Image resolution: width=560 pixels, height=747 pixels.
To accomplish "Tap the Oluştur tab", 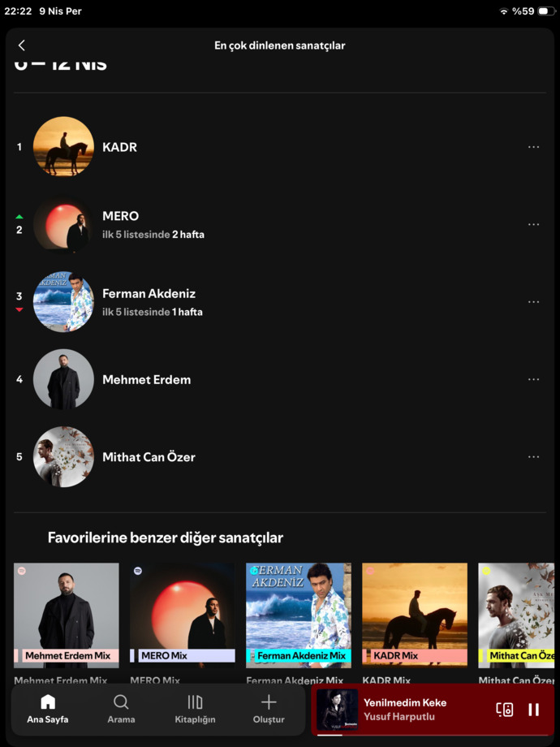I will point(269,709).
